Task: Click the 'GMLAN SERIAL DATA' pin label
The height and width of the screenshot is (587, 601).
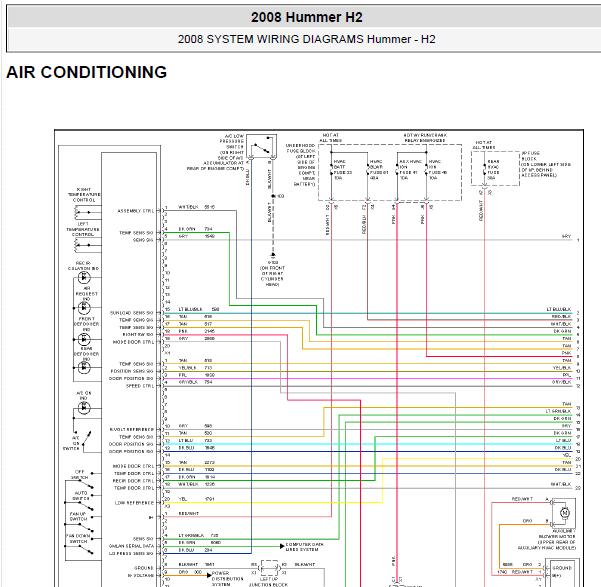Action: [131, 546]
